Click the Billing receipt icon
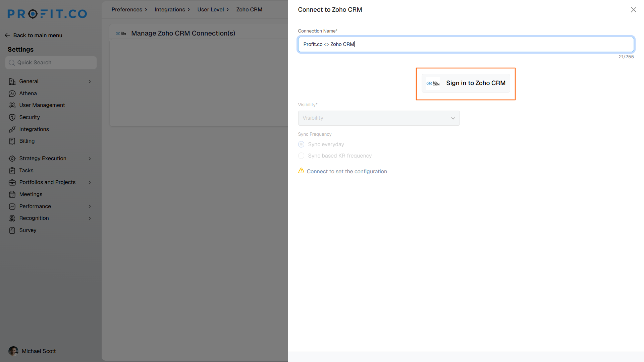The height and width of the screenshot is (362, 644). click(x=12, y=141)
